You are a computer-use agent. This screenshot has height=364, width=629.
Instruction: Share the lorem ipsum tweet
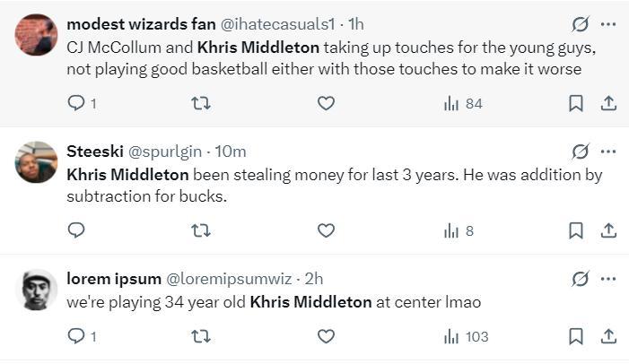tap(608, 336)
